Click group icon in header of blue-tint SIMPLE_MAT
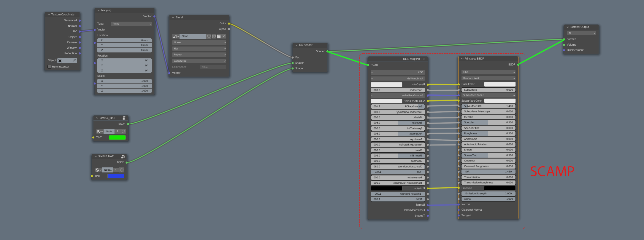The height and width of the screenshot is (240, 644). (123, 156)
